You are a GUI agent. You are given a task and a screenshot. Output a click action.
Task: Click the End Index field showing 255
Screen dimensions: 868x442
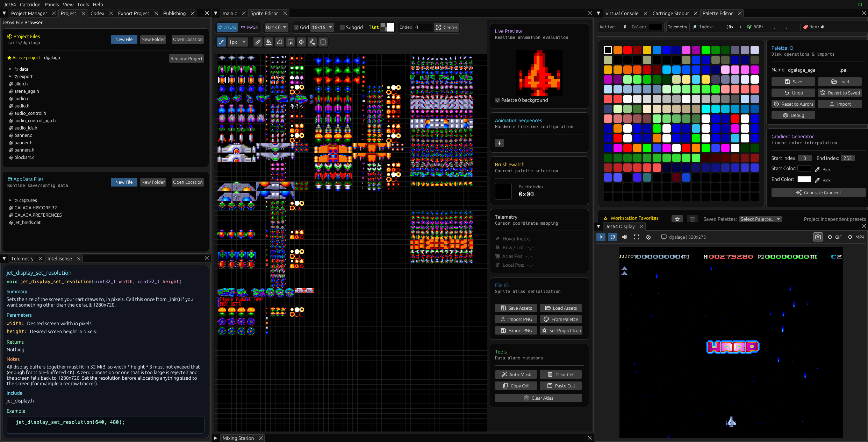(x=848, y=159)
